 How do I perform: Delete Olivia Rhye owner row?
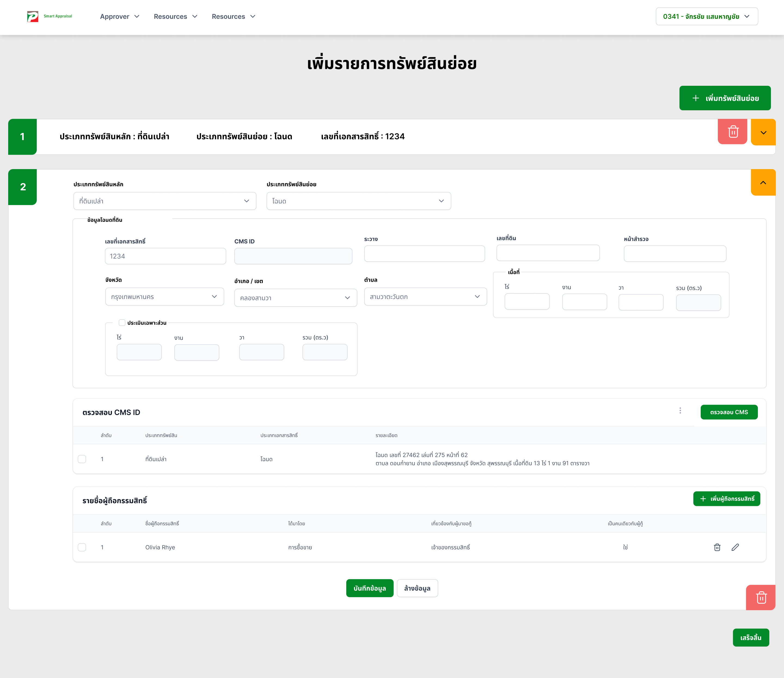(x=717, y=547)
